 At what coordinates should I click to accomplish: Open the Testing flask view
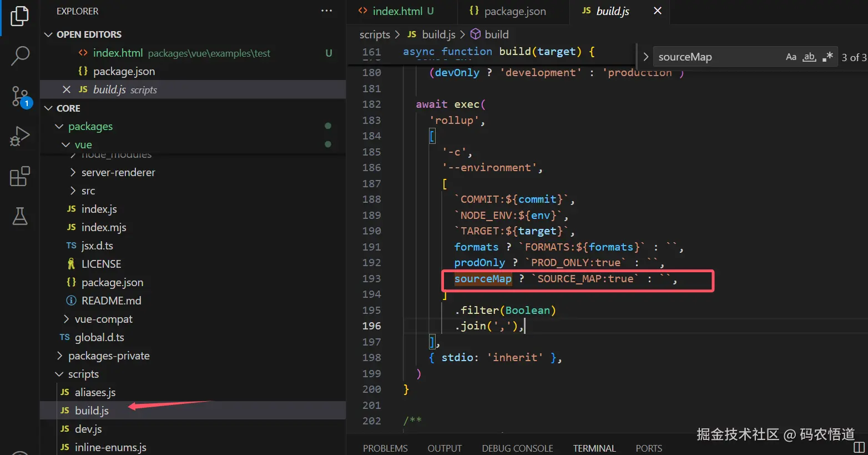(x=20, y=216)
